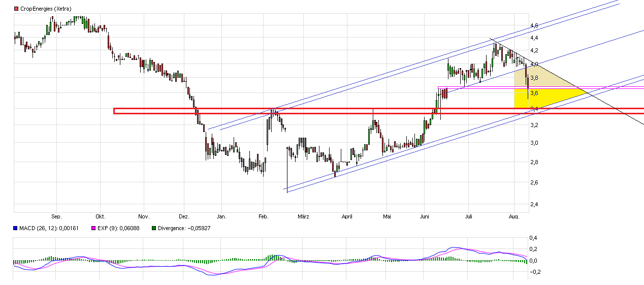The width and height of the screenshot is (644, 285).
Task: Click the Aug. label on time axis
Action: click(514, 217)
